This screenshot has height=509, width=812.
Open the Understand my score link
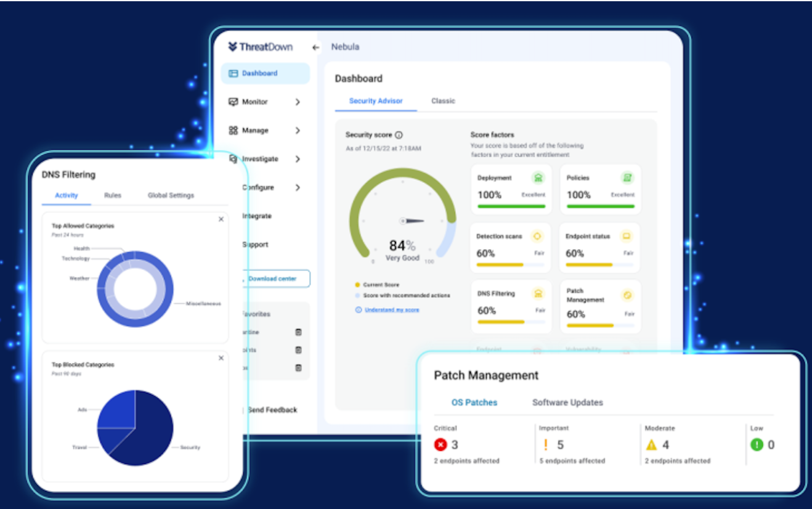(x=391, y=310)
